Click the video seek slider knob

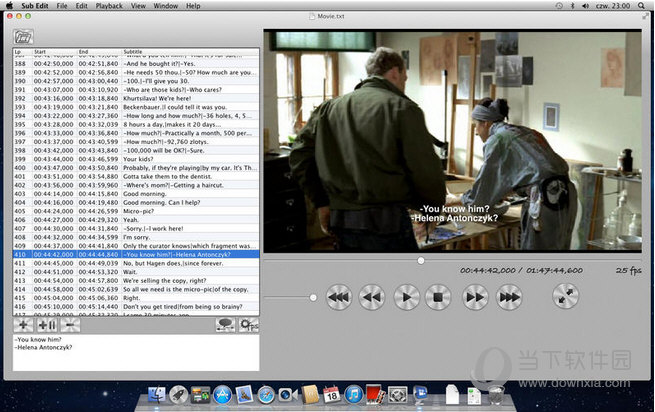(x=421, y=261)
